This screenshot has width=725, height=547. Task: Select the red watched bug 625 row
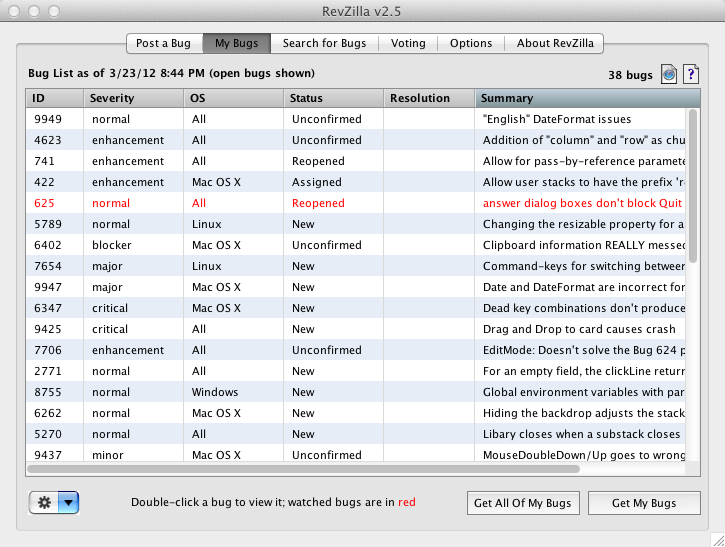coord(300,203)
